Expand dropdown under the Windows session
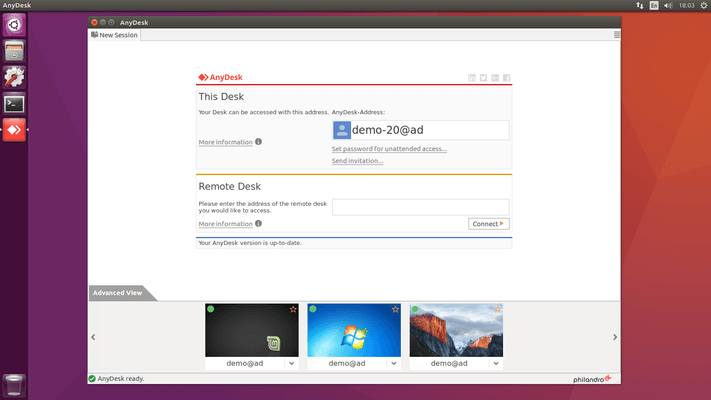The width and height of the screenshot is (711, 400). 394,363
